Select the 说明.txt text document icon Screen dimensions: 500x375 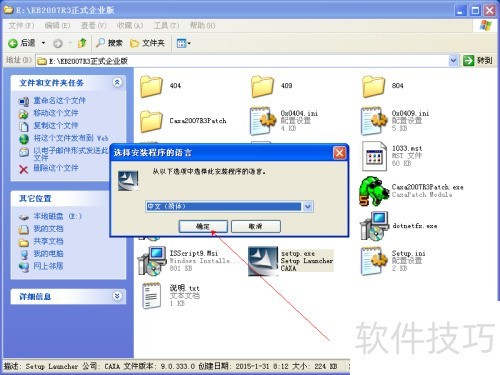pos(151,296)
